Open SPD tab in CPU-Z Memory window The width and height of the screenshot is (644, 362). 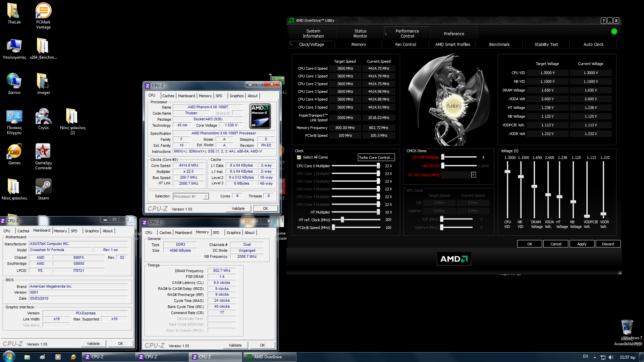216,233
